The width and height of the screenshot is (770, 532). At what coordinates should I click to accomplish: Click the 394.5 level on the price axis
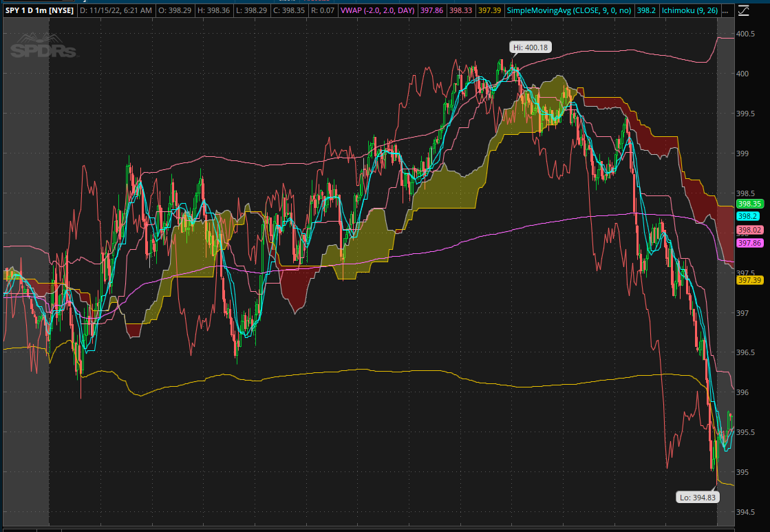click(745, 512)
